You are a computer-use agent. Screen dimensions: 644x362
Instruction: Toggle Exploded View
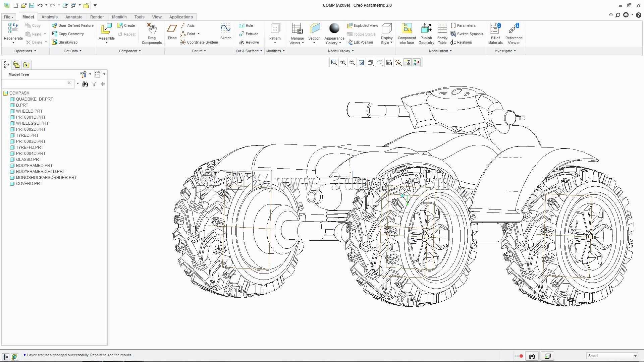click(x=363, y=25)
